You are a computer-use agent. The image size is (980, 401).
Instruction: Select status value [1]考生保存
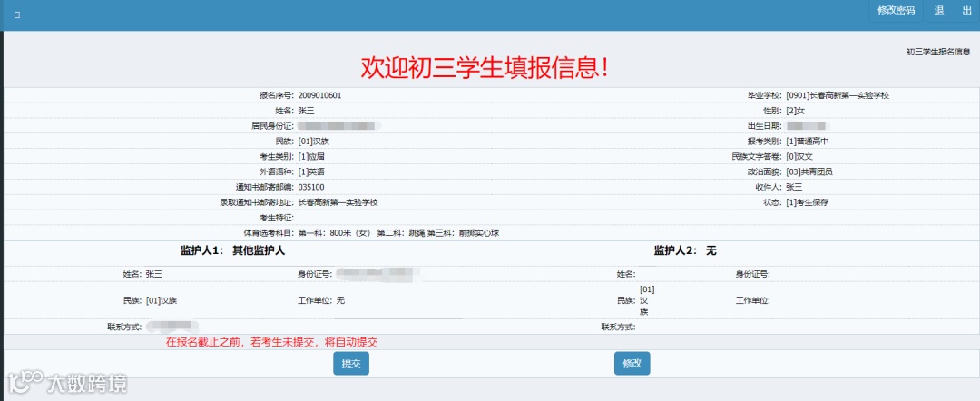(x=808, y=202)
